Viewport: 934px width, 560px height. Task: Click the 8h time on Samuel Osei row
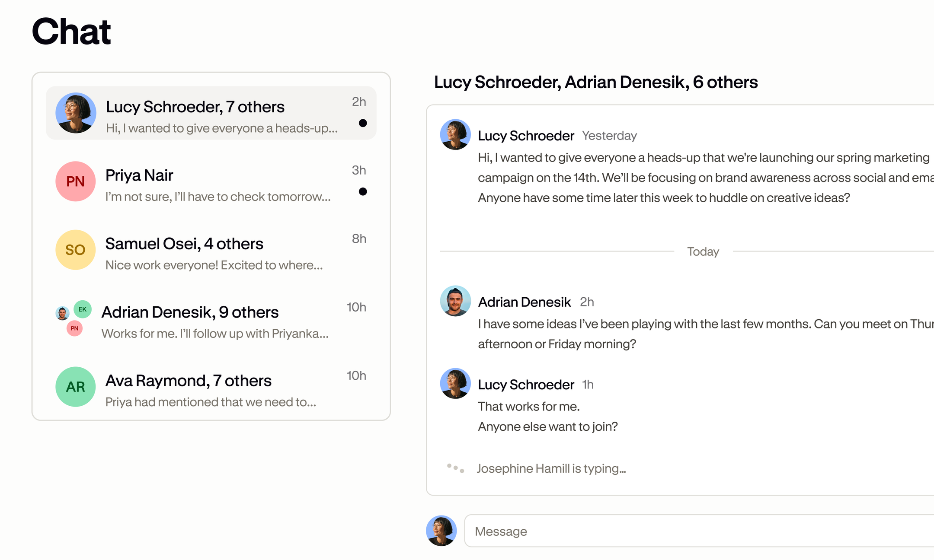pos(359,239)
